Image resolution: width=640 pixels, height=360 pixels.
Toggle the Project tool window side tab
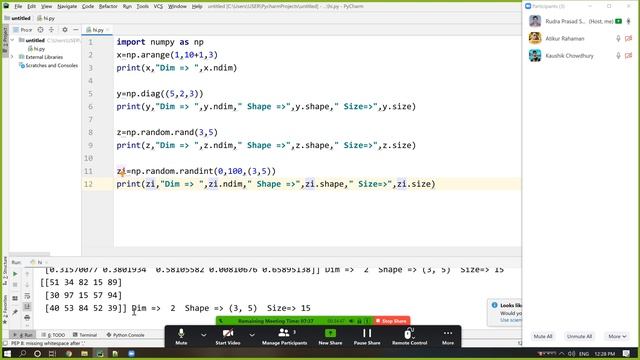(5, 39)
